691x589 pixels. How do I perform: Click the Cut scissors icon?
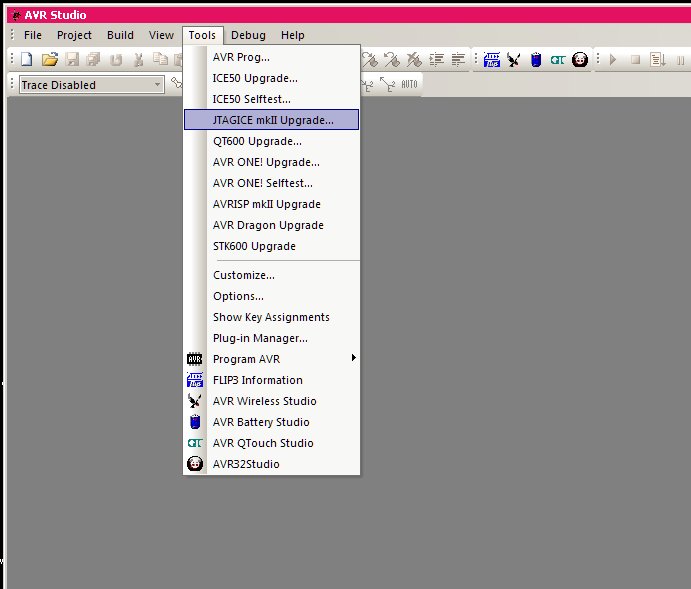[x=138, y=59]
